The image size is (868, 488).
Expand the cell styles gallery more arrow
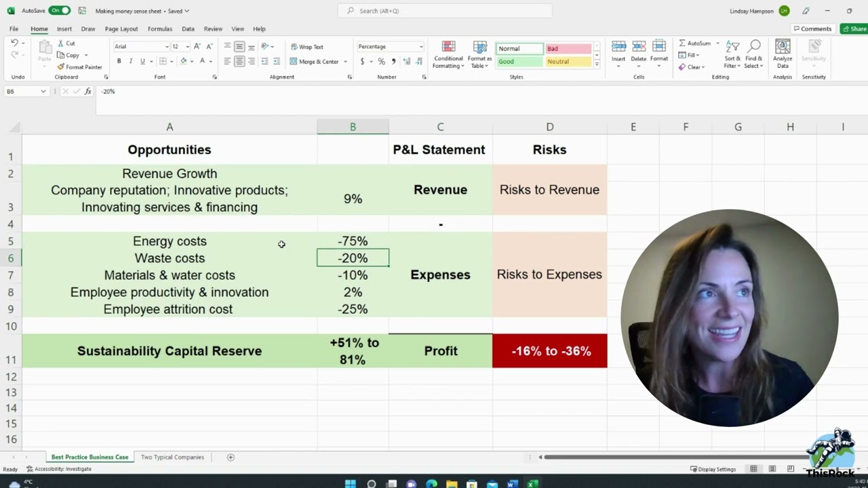[x=597, y=65]
